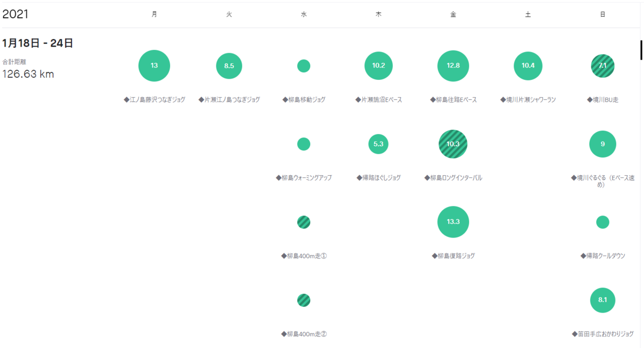Open the 柳島400m走② activity link

pyautogui.click(x=304, y=334)
